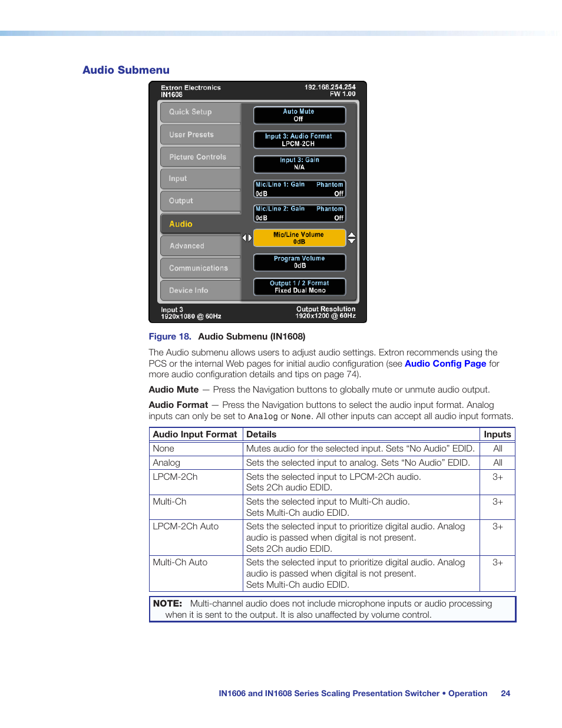Click the Multi-Ch Auto table cell
This screenshot has width=562, height=728.
pyautogui.click(x=196, y=574)
